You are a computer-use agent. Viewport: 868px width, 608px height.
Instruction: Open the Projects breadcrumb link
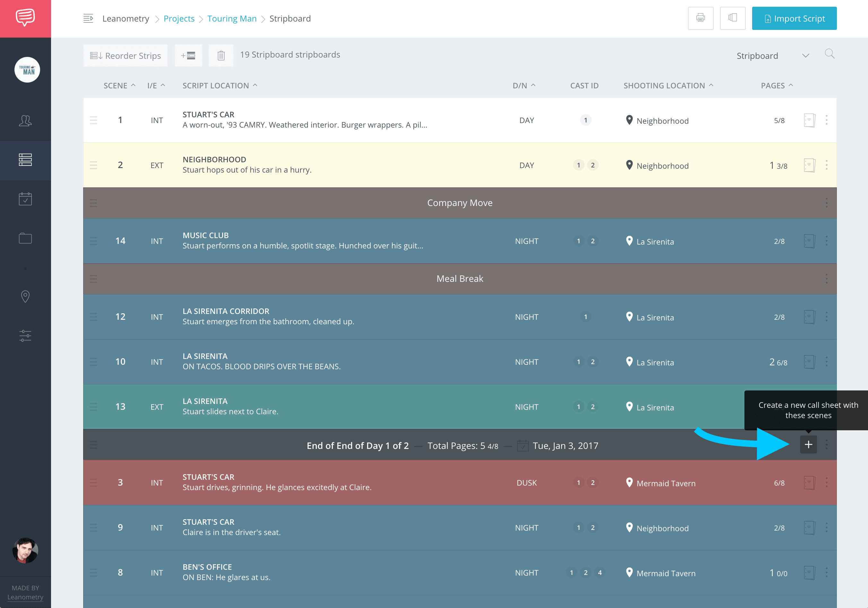tap(179, 19)
